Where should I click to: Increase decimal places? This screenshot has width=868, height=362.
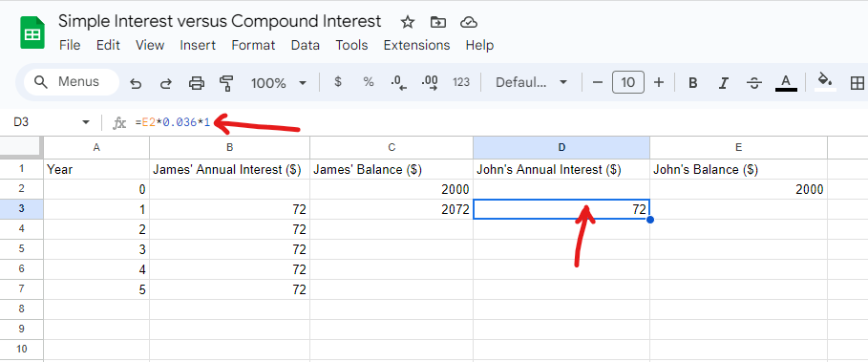click(x=430, y=83)
